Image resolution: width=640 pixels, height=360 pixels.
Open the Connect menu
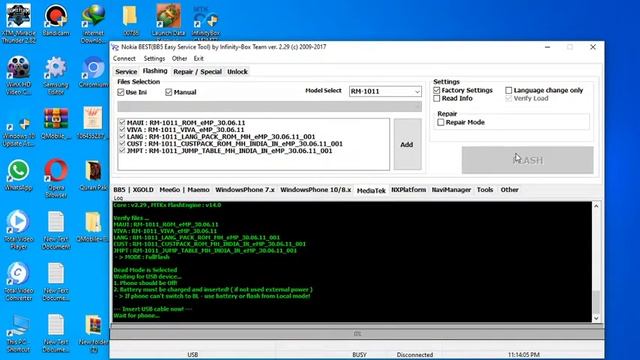click(124, 58)
